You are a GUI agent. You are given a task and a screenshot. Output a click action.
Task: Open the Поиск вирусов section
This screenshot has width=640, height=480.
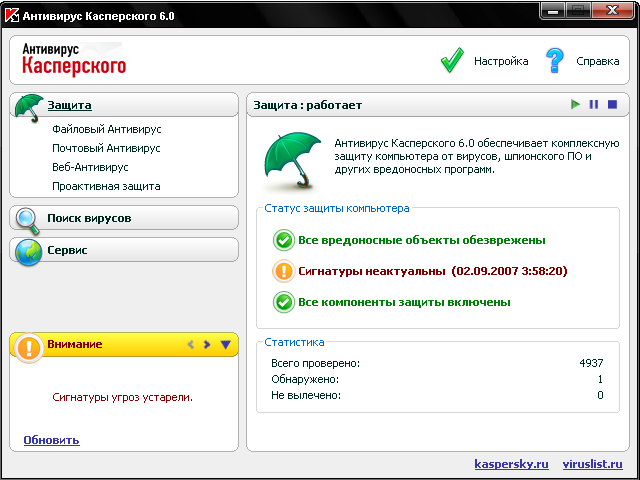89,218
